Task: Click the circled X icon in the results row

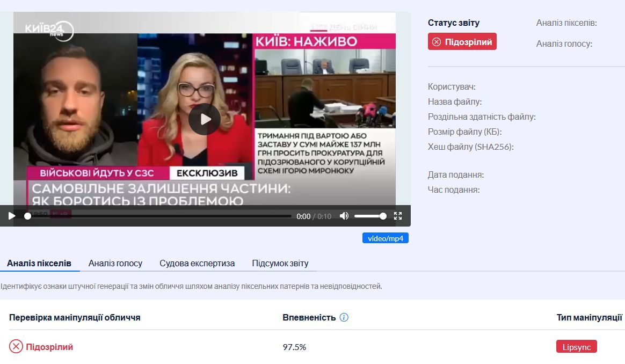Action: (x=16, y=347)
